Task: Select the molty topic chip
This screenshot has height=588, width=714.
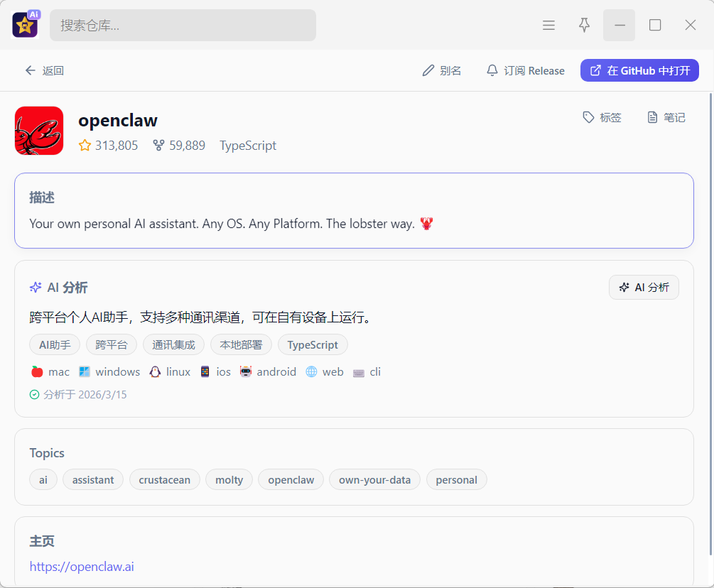Action: 229,479
